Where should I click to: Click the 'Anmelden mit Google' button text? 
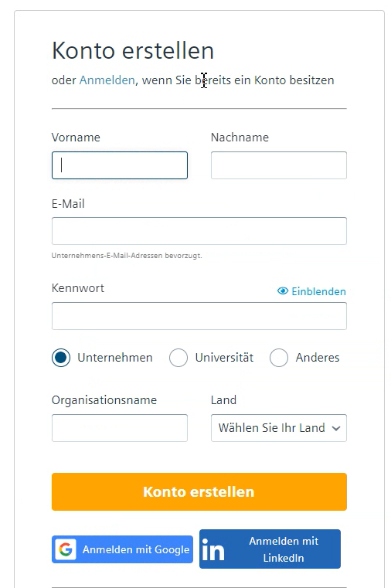(x=136, y=549)
